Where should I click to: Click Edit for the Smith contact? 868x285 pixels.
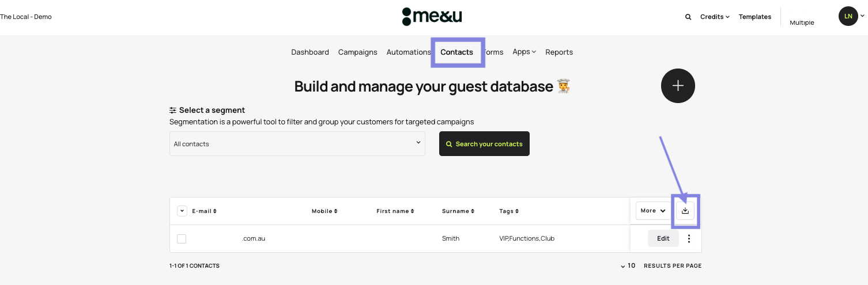tap(663, 238)
